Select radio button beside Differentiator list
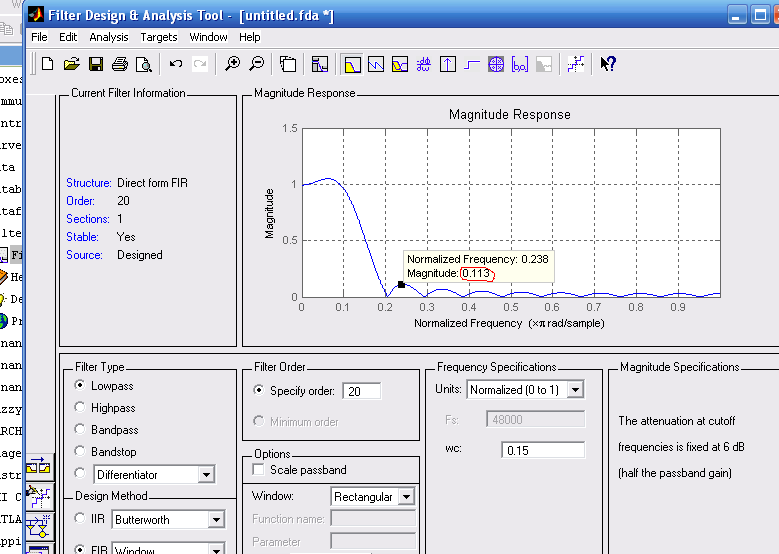The image size is (779, 554). click(79, 473)
